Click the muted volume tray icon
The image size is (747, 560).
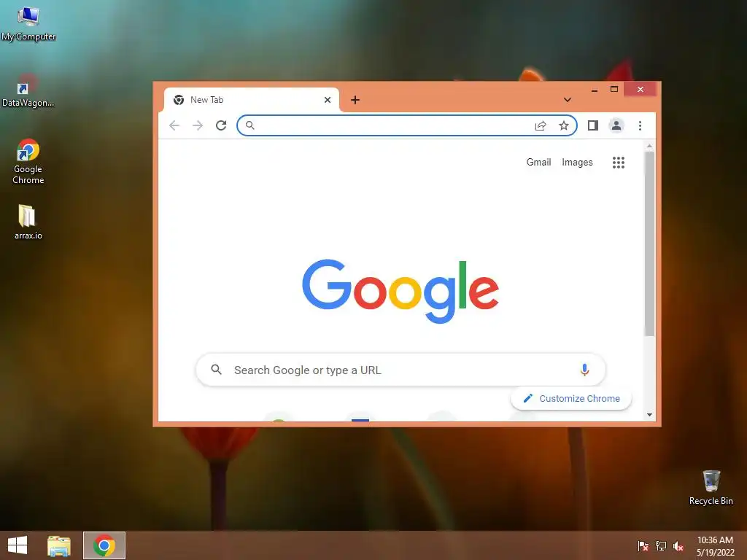point(678,545)
